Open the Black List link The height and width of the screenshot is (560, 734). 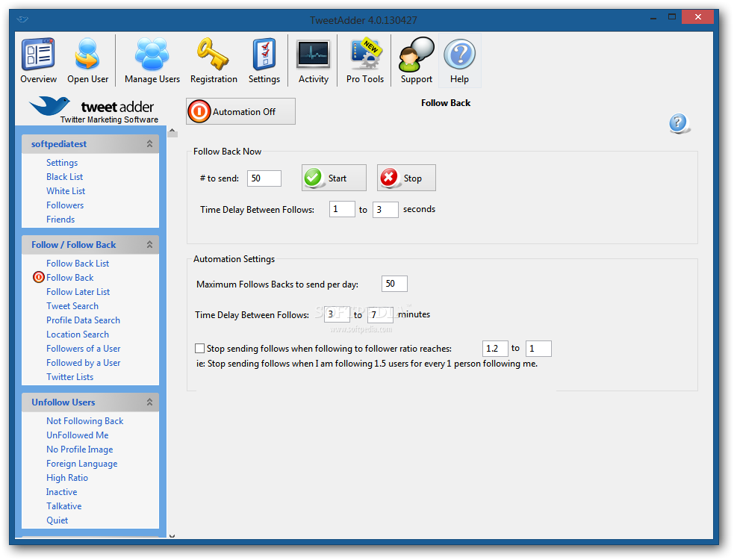click(x=65, y=176)
